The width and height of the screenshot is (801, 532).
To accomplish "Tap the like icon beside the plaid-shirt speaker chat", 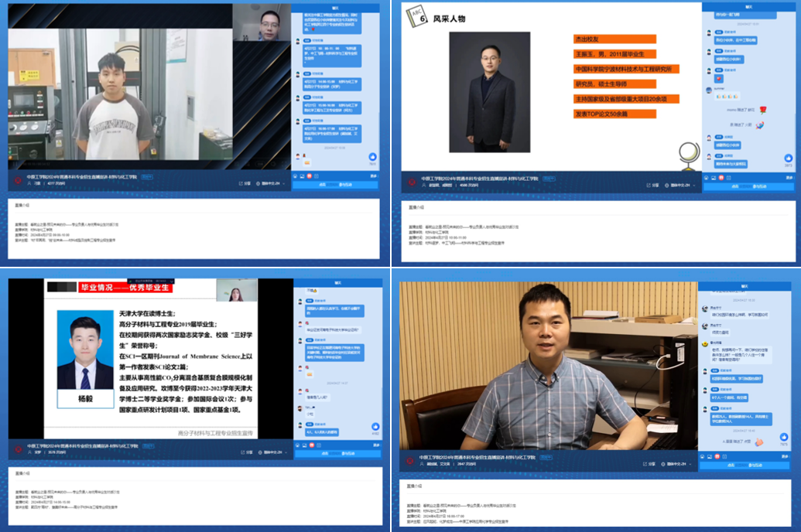I will point(783,437).
